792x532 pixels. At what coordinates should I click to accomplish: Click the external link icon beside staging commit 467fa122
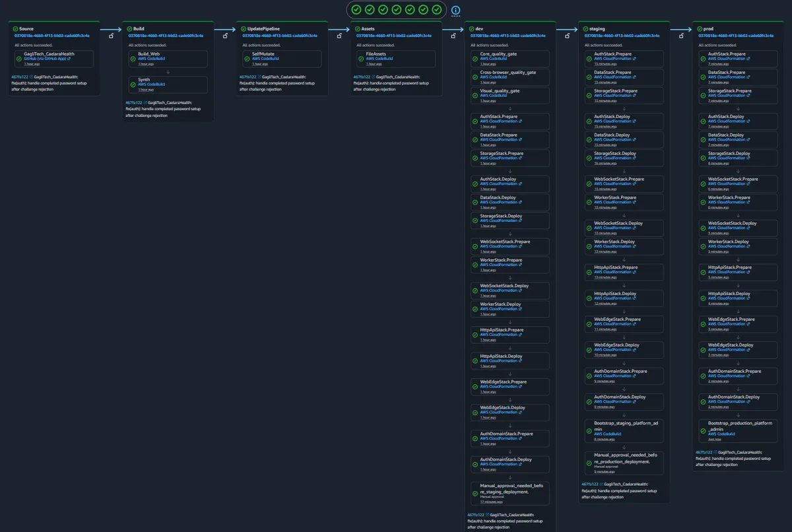point(602,484)
